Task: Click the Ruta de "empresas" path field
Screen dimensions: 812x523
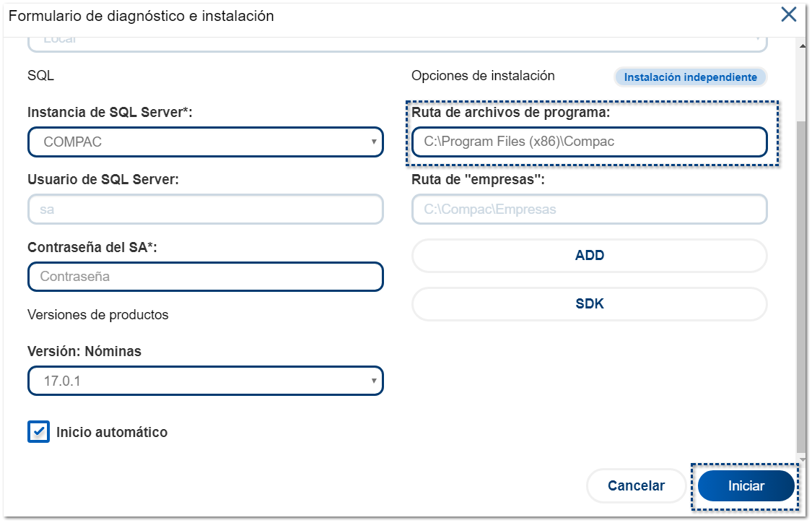Action: (589, 209)
